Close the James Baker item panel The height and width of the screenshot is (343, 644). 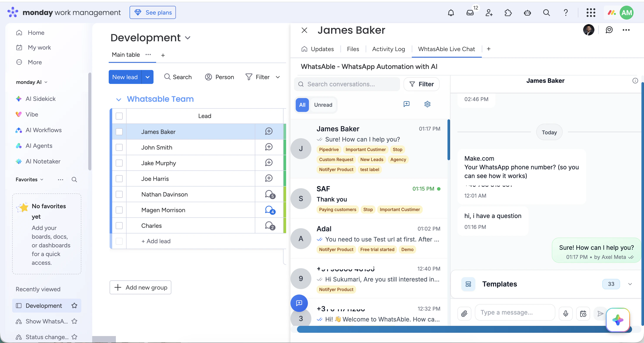[304, 30]
